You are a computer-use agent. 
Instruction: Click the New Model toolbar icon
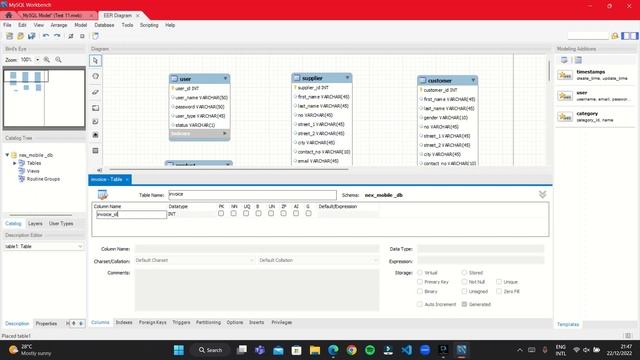(9, 36)
